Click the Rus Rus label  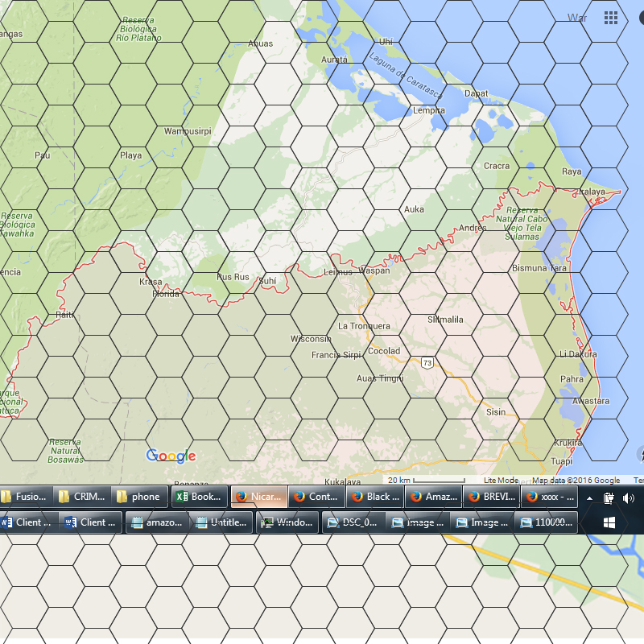coord(233,277)
